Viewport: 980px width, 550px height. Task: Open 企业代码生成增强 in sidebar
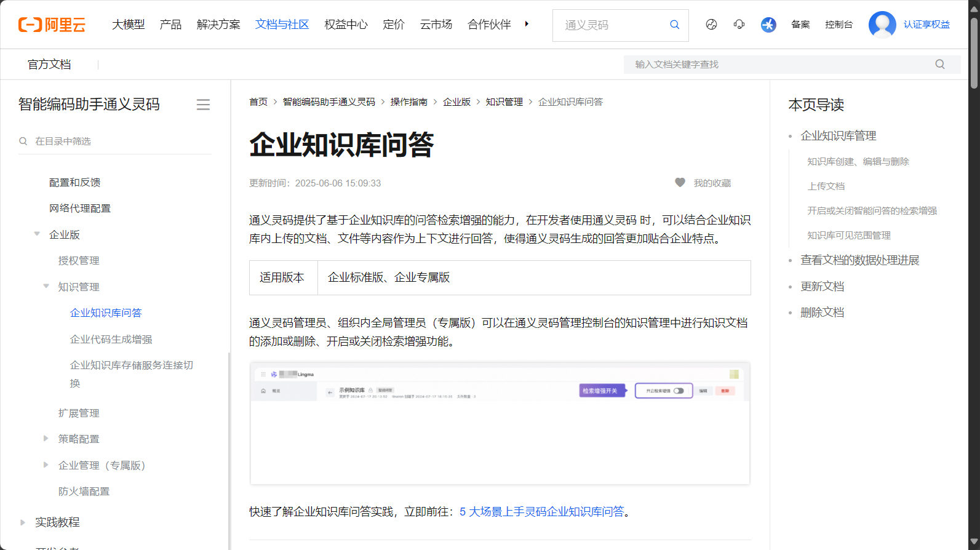click(x=111, y=340)
